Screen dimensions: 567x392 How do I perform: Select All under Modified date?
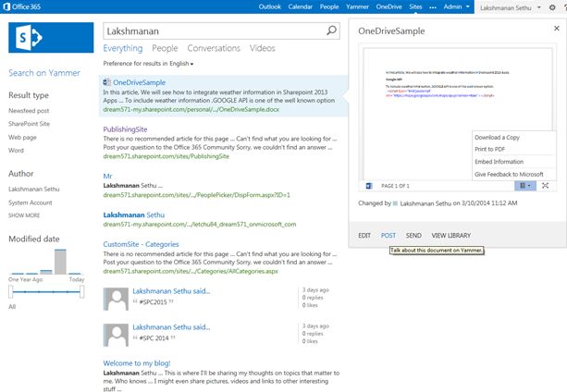[x=12, y=307]
